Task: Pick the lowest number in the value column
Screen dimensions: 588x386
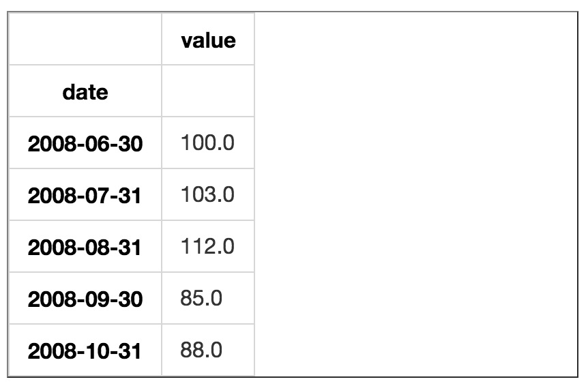Action: click(202, 299)
